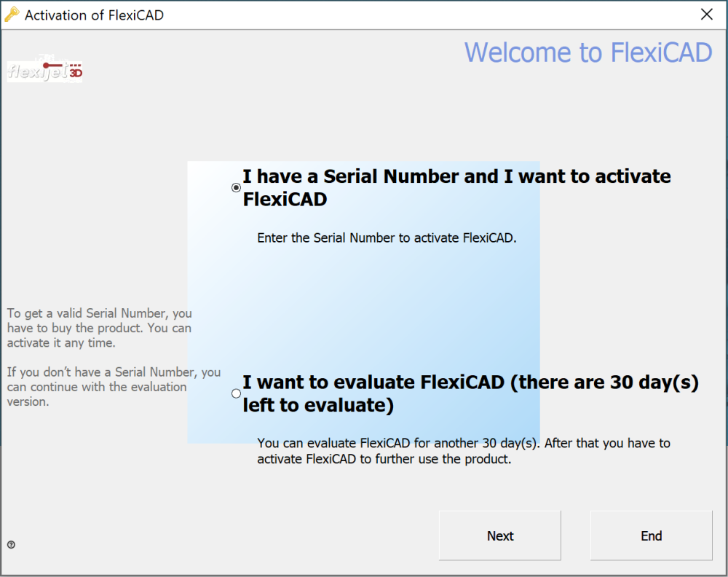Click the Welcome to FlexiCAD heading
The image size is (728, 577).
(588, 52)
